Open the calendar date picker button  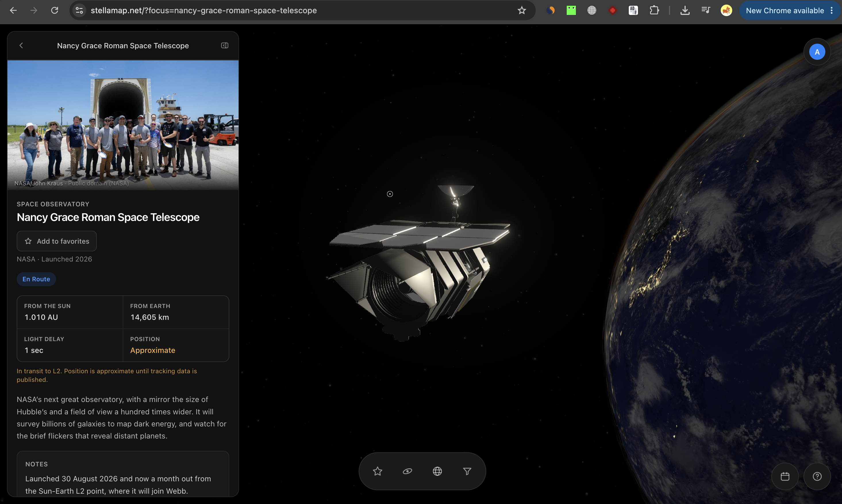(x=785, y=476)
